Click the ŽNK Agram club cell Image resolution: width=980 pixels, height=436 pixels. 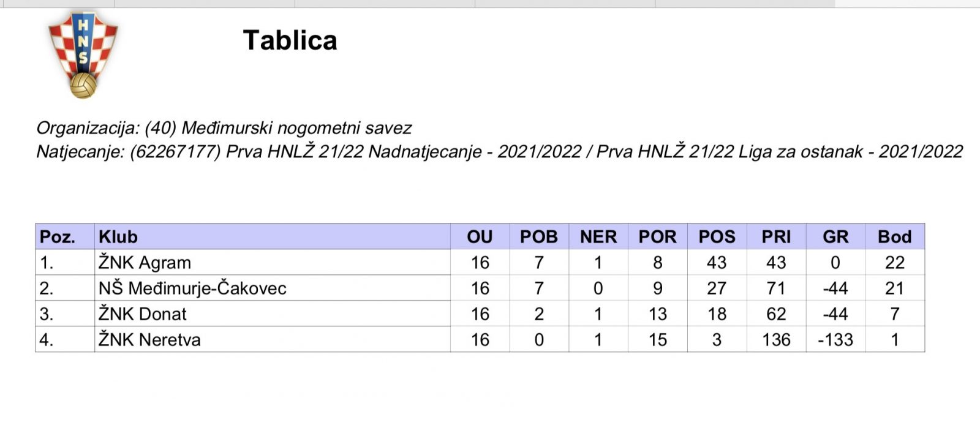point(145,263)
